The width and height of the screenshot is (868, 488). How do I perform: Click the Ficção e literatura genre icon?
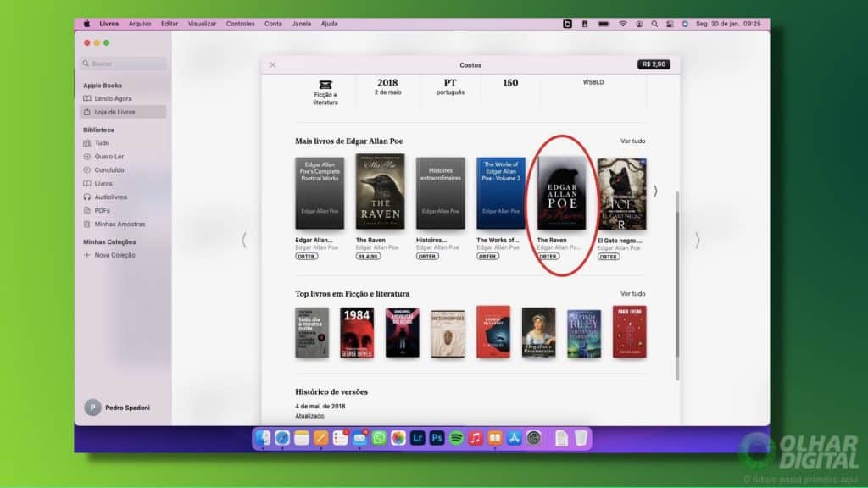point(325,85)
